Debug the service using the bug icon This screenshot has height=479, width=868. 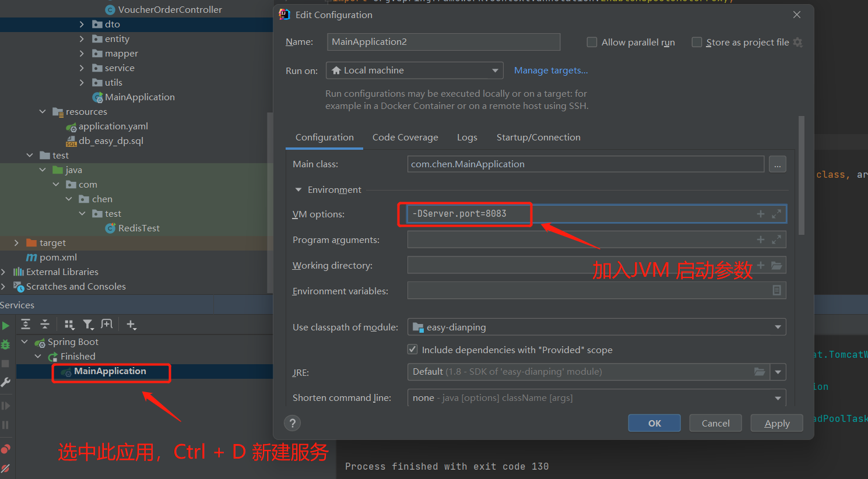(x=5, y=344)
